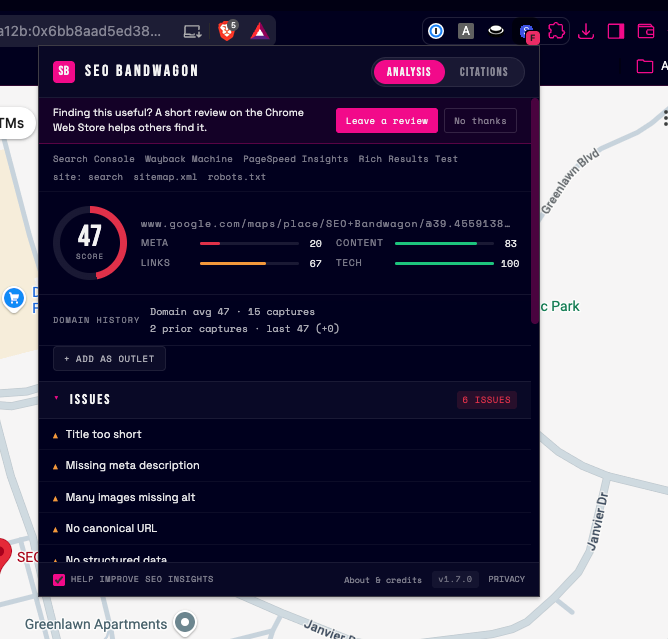This screenshot has height=639, width=668.
Task: Click the 6 Issues badge
Action: click(x=487, y=400)
